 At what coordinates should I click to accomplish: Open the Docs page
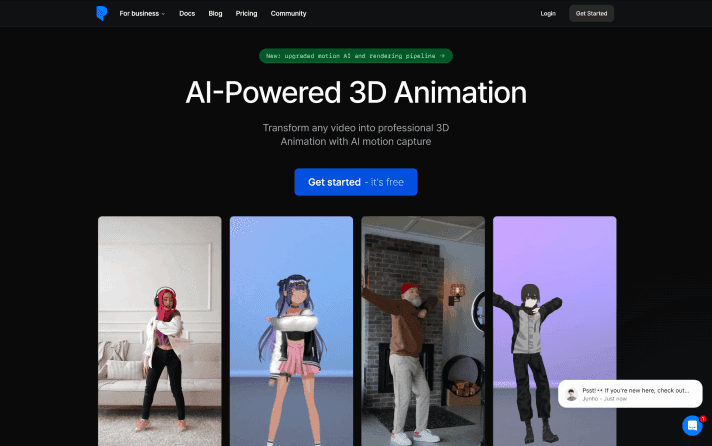click(187, 14)
